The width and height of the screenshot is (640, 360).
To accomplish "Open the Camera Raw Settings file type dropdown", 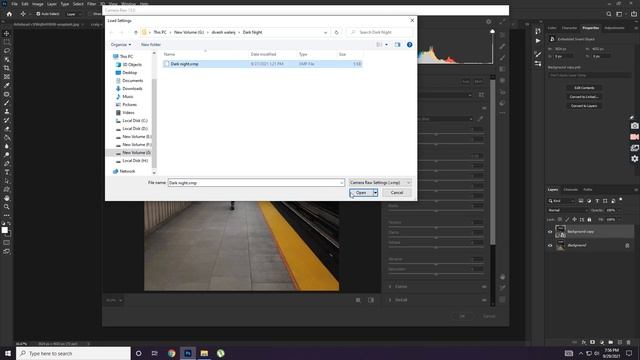I will click(x=380, y=182).
